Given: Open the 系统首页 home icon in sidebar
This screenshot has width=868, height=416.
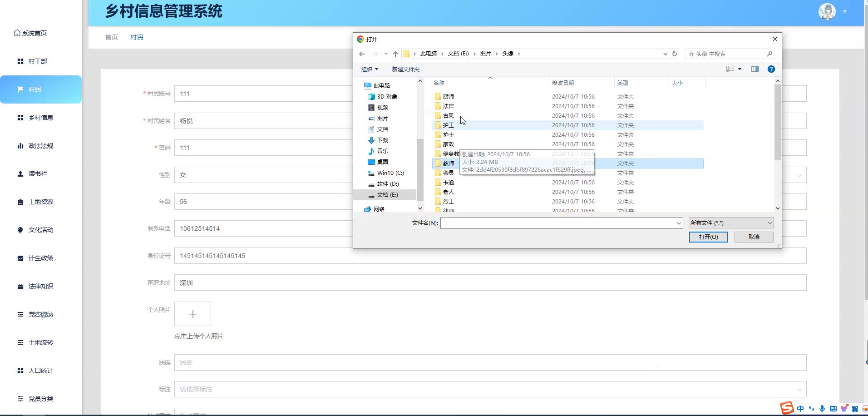Looking at the screenshot, I should [x=17, y=33].
